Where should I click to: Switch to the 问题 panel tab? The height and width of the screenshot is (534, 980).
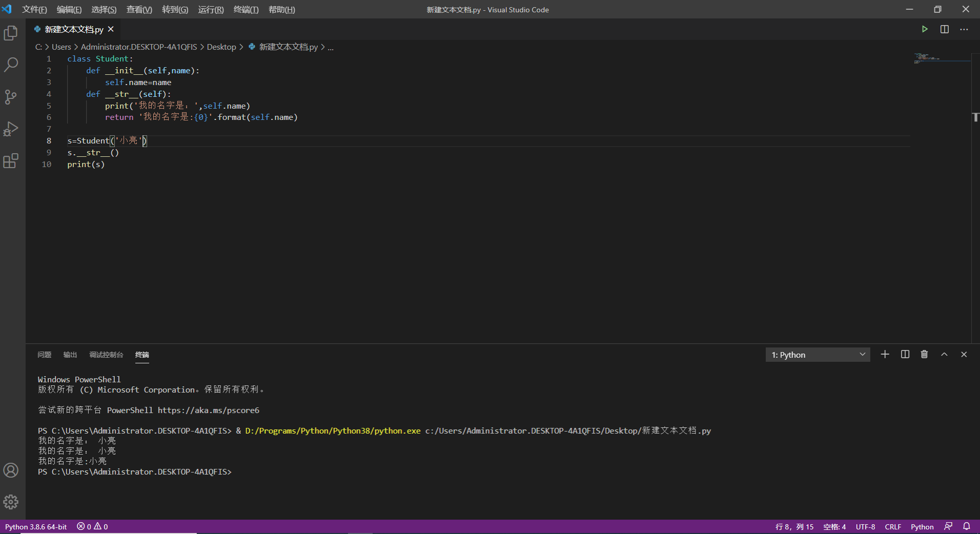click(45, 355)
